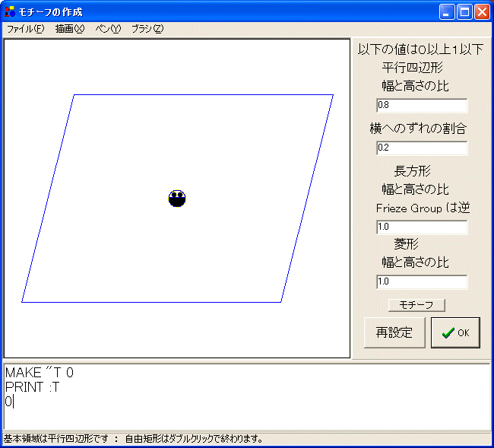Click the 'MAKE "T 0' command line
Screen dimensions: 494x448
click(x=40, y=373)
